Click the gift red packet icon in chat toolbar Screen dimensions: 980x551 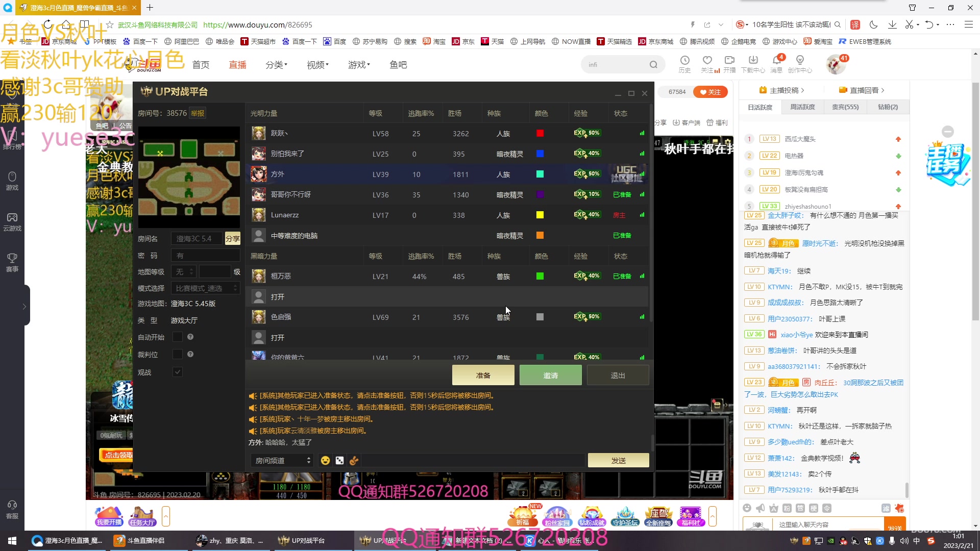tap(899, 508)
